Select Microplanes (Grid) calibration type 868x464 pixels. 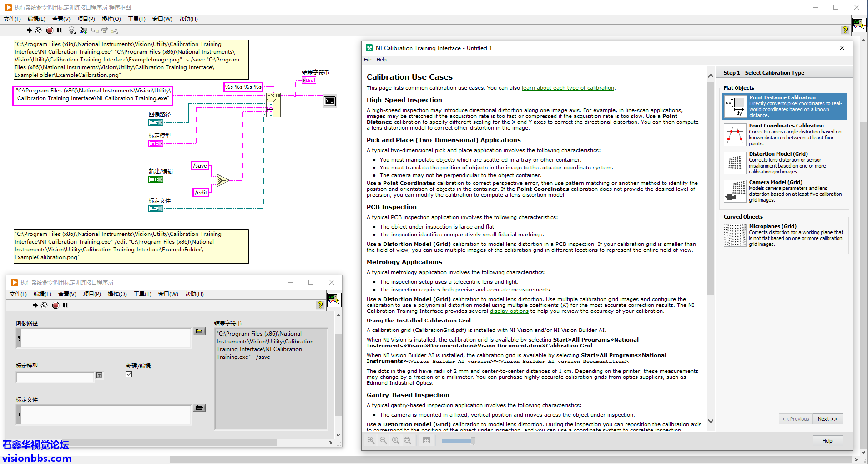pos(784,235)
